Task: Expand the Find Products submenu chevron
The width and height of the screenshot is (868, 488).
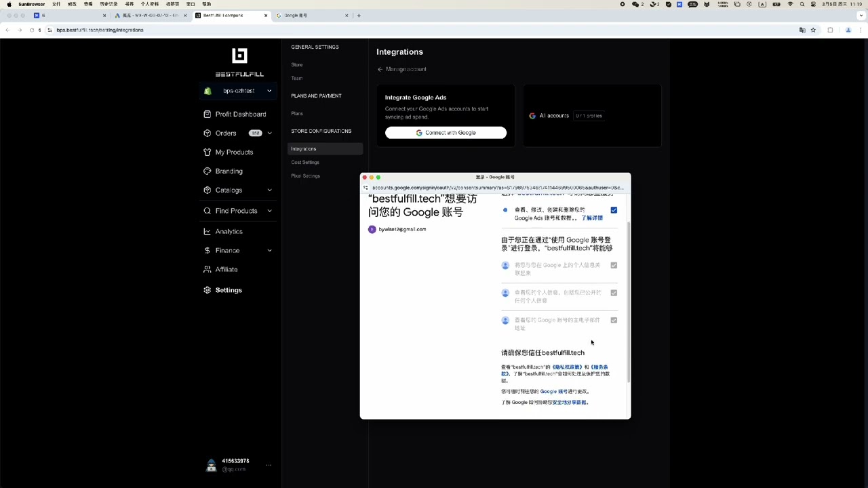Action: point(269,211)
